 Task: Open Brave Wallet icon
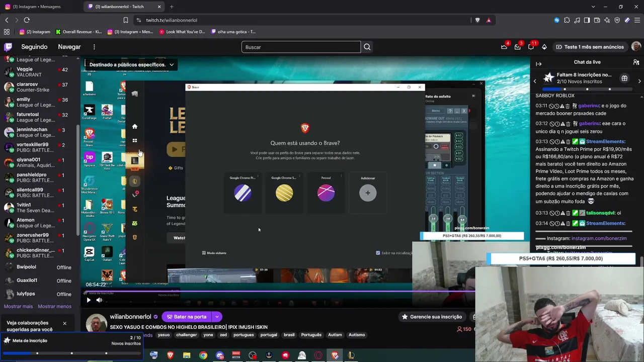[597, 20]
